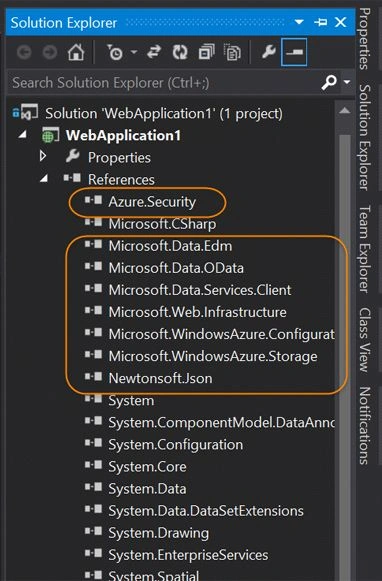Click the Collapse All icon

[206, 52]
